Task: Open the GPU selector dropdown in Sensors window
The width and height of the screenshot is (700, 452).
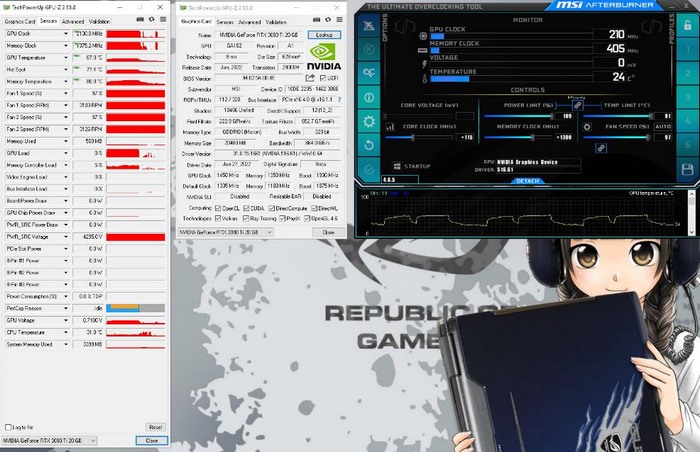Action: (92, 440)
